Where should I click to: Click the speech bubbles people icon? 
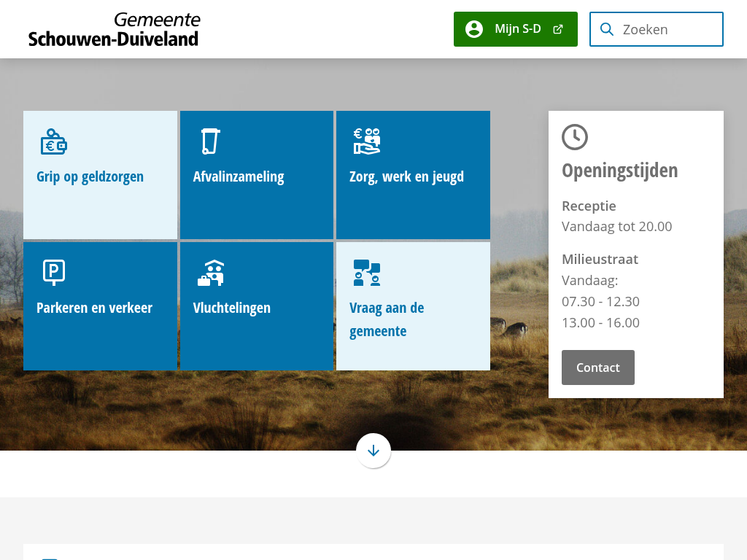click(x=367, y=273)
